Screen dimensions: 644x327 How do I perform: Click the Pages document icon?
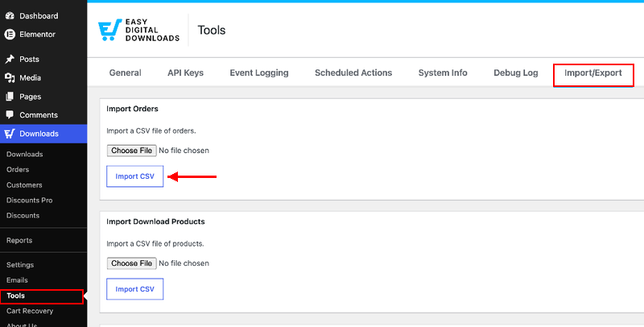pos(10,97)
